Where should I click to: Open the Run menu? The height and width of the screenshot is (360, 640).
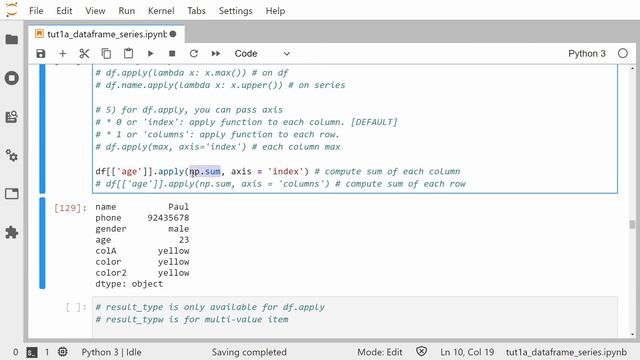pyautogui.click(x=127, y=11)
